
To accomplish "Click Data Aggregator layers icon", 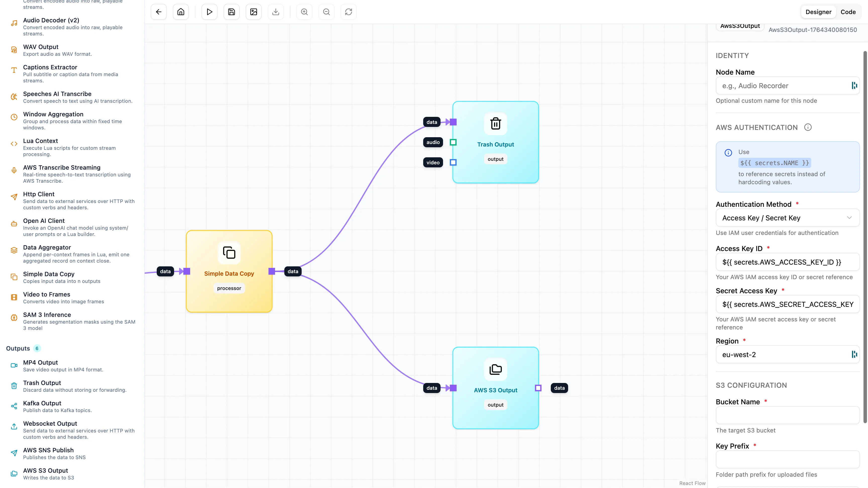I will click(14, 250).
